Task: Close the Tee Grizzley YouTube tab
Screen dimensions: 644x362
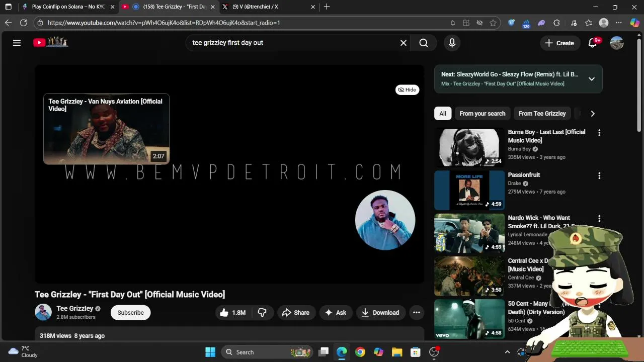Action: [x=212, y=7]
